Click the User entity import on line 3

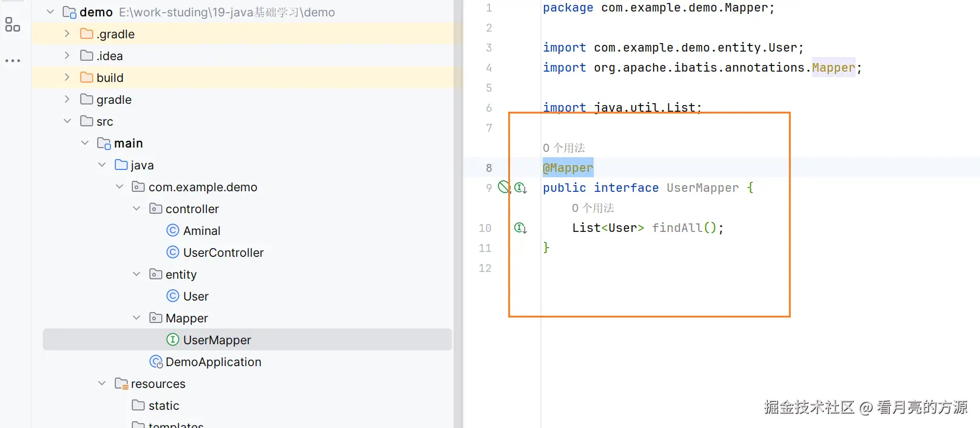click(x=673, y=47)
